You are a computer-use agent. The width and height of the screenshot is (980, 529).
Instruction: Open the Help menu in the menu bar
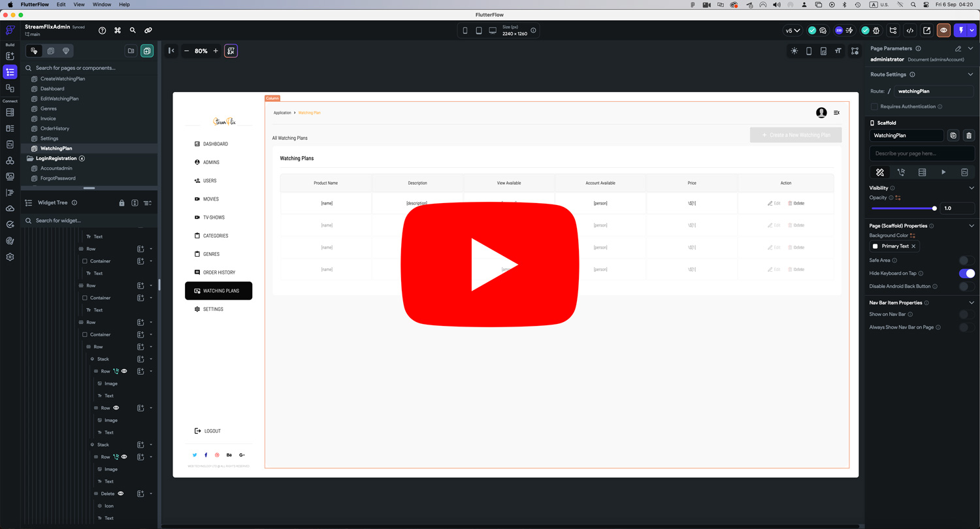124,5
